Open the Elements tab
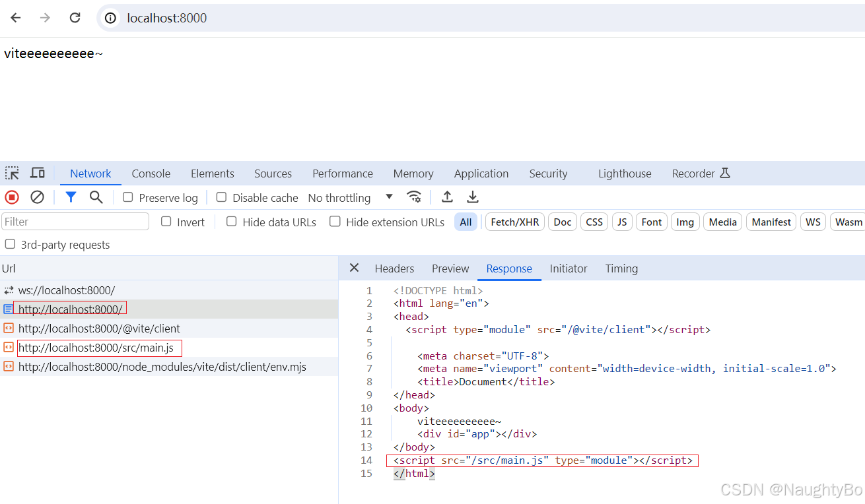The width and height of the screenshot is (865, 504). pyautogui.click(x=213, y=173)
